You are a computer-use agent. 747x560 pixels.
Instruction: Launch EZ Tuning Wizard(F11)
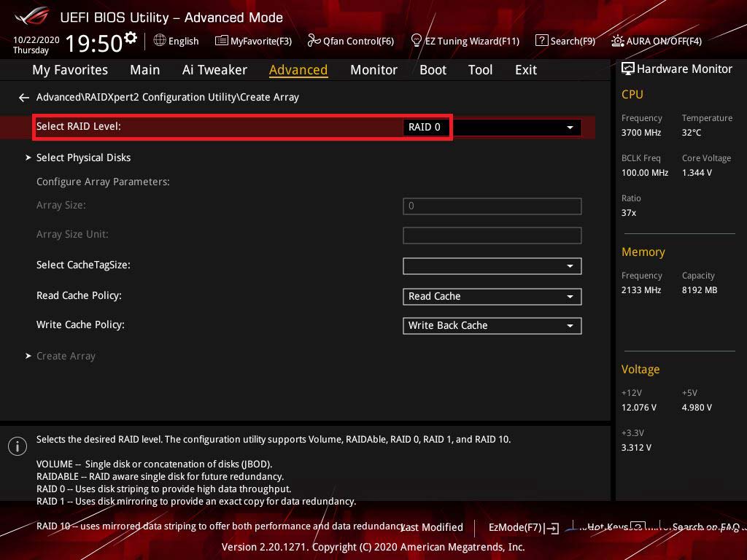click(x=465, y=41)
